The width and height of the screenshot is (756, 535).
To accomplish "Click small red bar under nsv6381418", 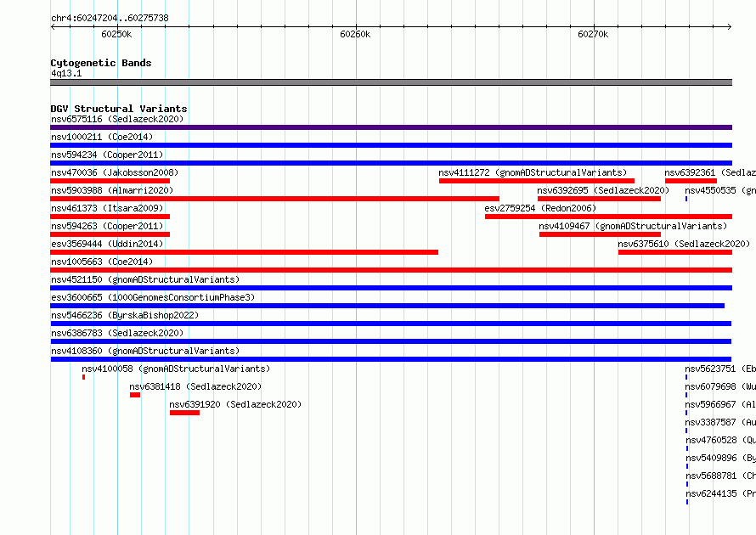I will (135, 395).
